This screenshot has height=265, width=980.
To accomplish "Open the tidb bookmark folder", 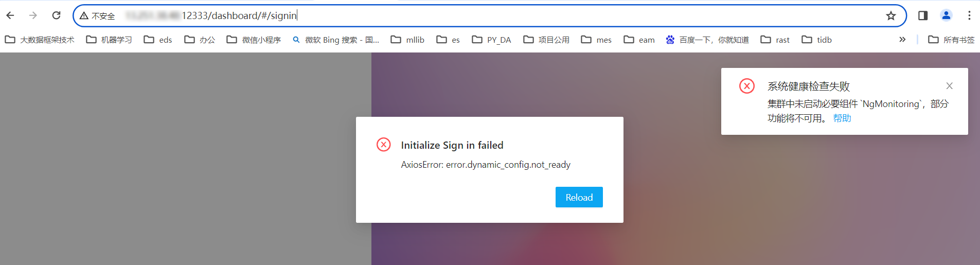I will point(817,40).
